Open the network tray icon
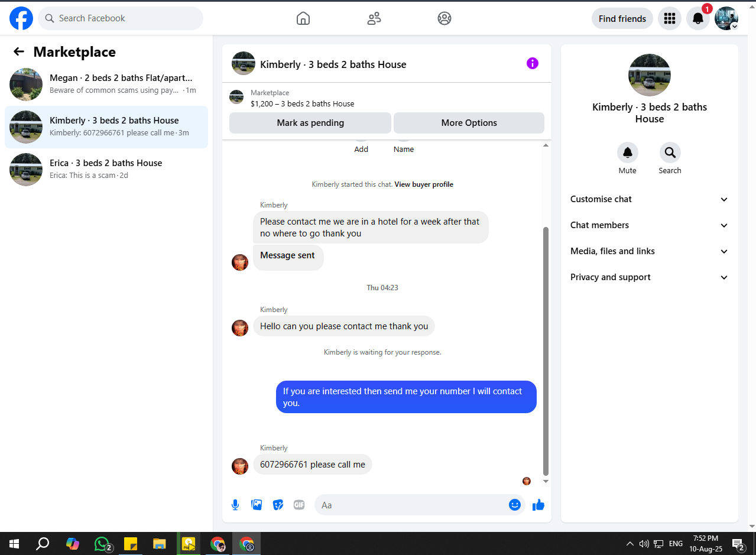Image resolution: width=756 pixels, height=555 pixels. (x=659, y=544)
